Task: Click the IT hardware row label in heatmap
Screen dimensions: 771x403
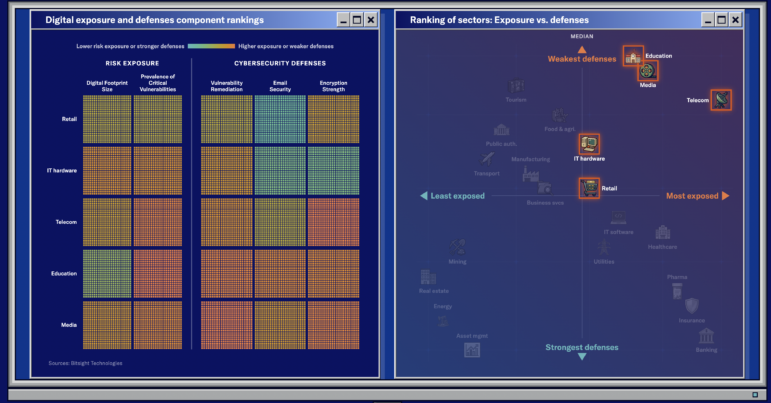Action: (62, 171)
